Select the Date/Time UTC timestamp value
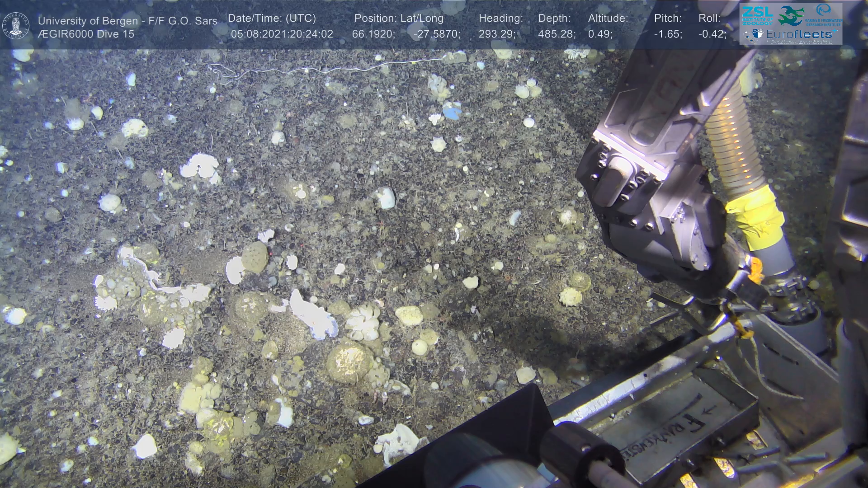868x488 pixels. coord(282,34)
